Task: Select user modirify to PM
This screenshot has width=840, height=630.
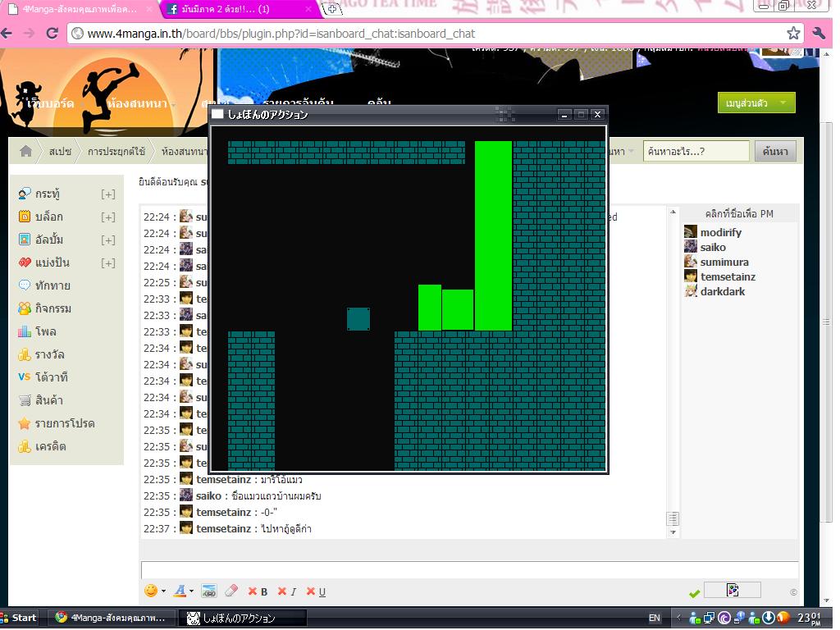Action: pos(720,232)
